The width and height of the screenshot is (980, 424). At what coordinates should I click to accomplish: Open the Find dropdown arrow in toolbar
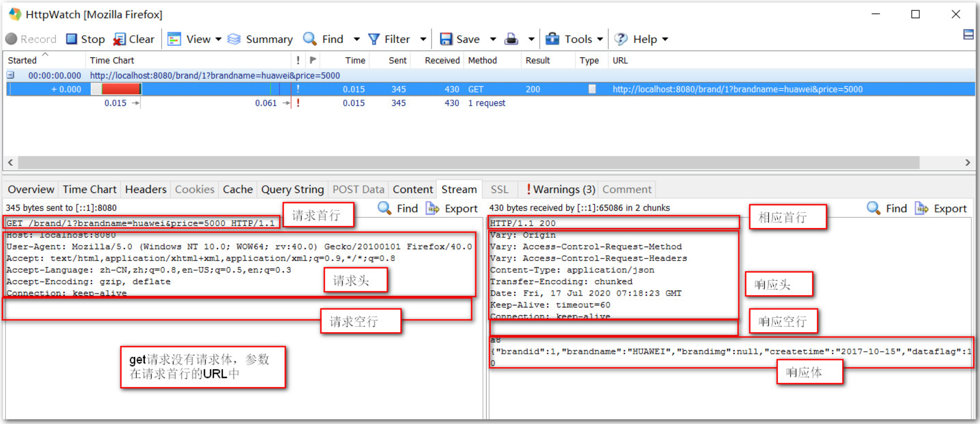pos(357,39)
